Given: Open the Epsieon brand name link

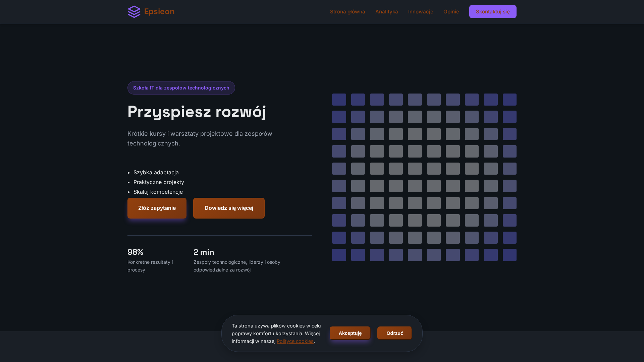Looking at the screenshot, I should (159, 12).
